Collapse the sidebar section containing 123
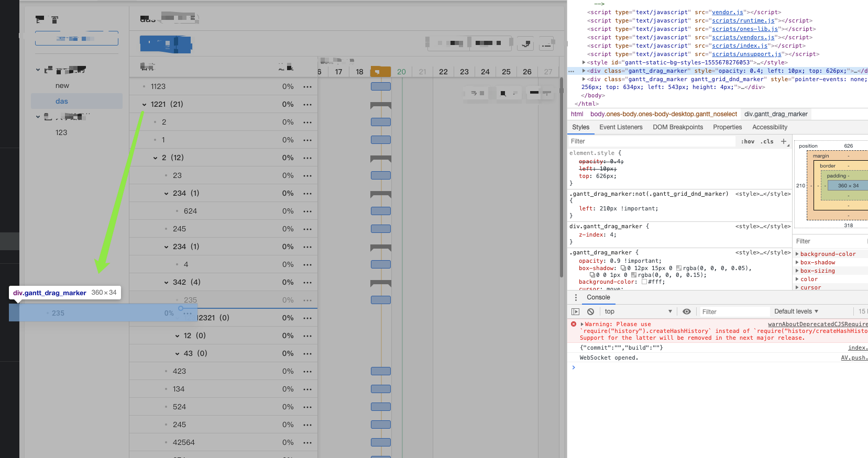This screenshot has width=868, height=458. click(x=38, y=117)
